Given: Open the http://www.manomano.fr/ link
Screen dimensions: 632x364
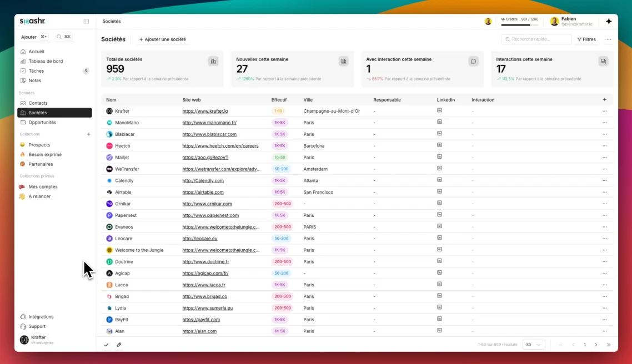Looking at the screenshot, I should pyautogui.click(x=209, y=123).
